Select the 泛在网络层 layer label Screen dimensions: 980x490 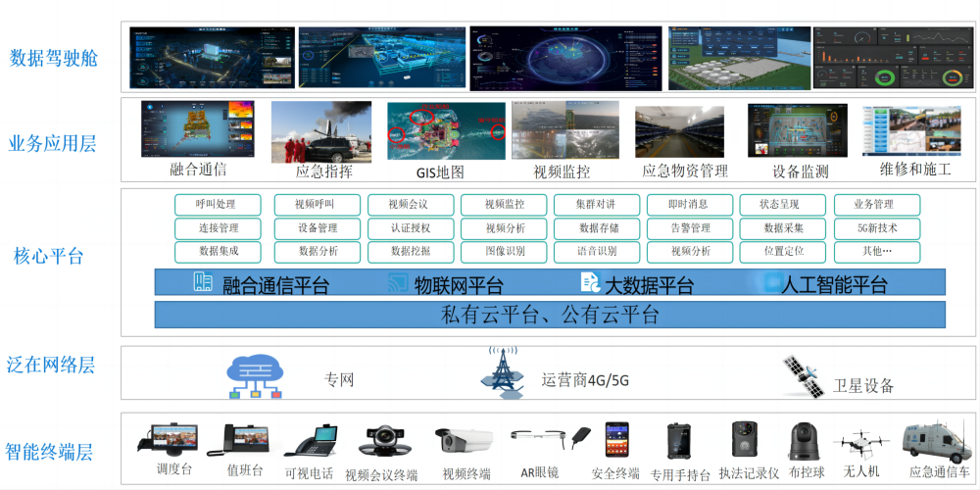click(x=52, y=366)
